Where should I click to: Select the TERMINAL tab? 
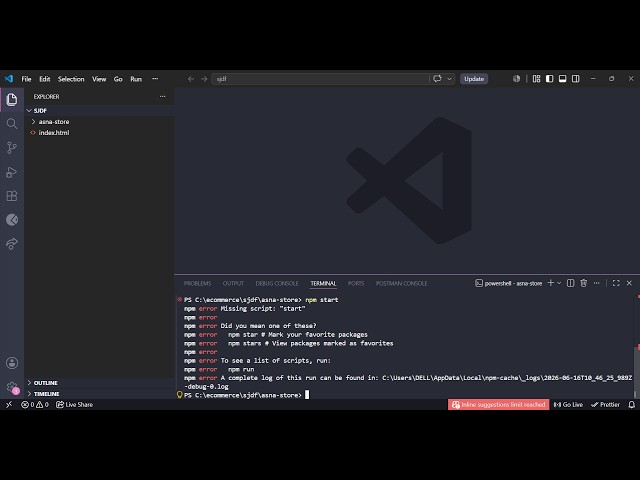[323, 283]
